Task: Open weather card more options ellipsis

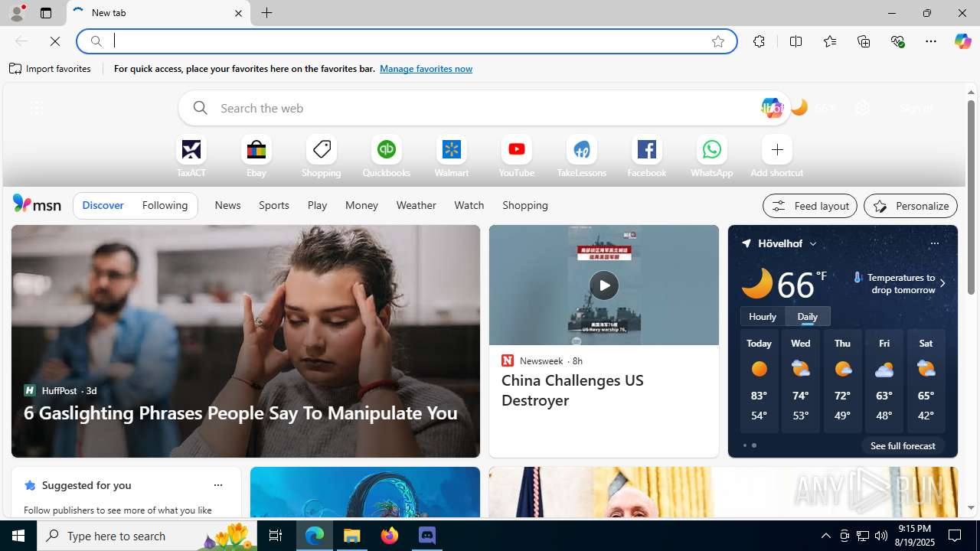Action: click(x=934, y=243)
